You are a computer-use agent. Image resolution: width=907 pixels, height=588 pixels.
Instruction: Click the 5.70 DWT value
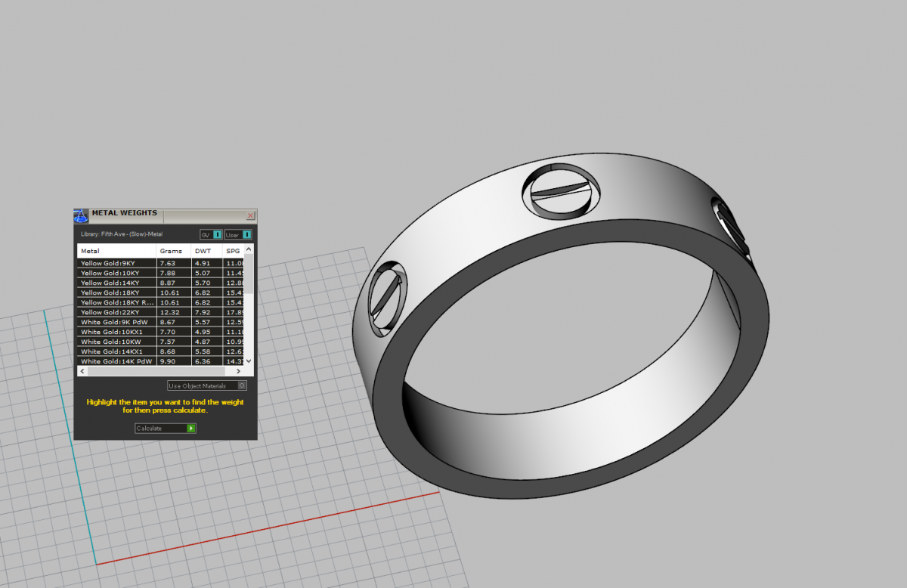click(203, 283)
